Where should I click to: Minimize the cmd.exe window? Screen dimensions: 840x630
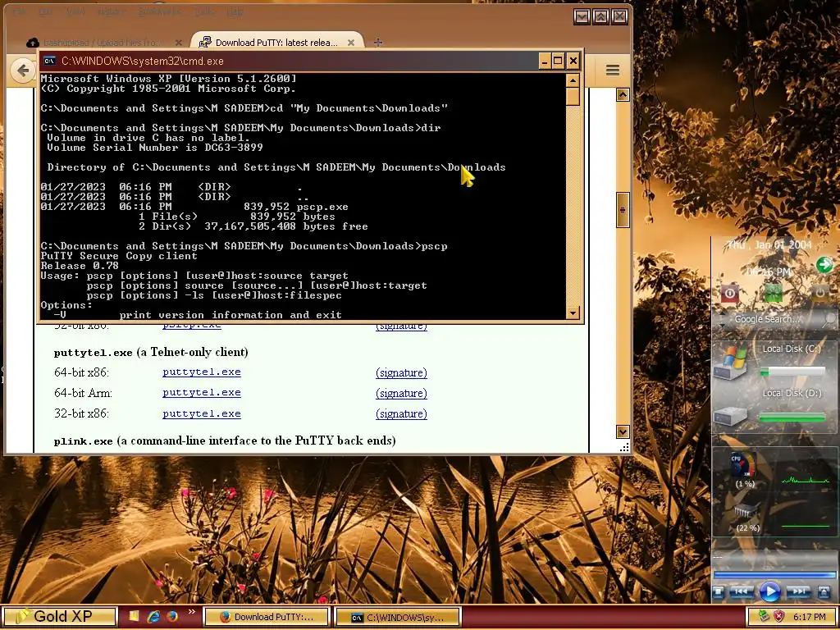coord(545,61)
